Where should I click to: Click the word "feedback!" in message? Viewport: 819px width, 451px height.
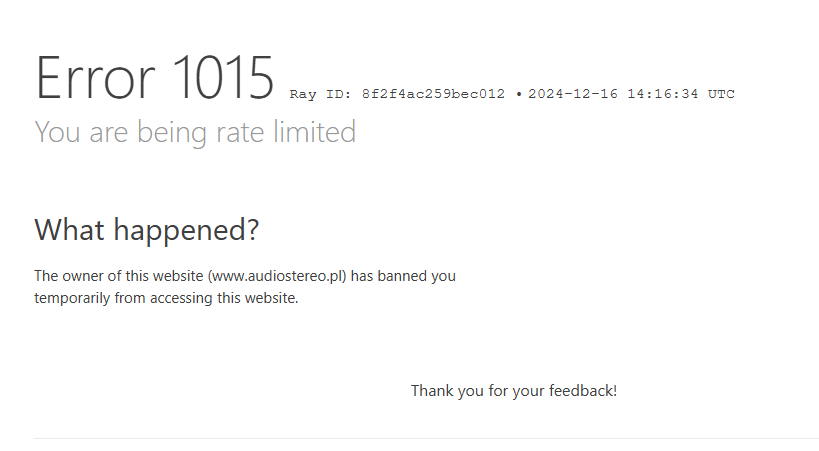coord(583,390)
